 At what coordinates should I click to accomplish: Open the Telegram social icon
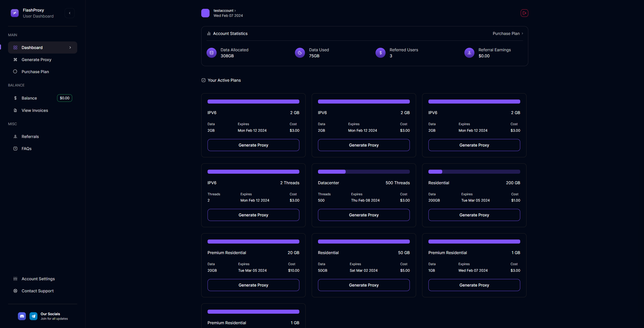pos(33,316)
